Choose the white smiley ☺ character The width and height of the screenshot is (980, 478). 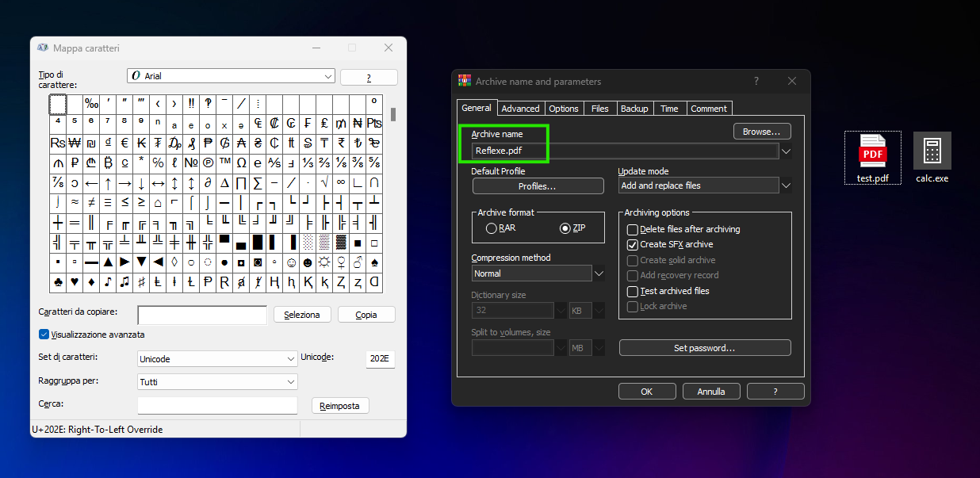pyautogui.click(x=291, y=262)
